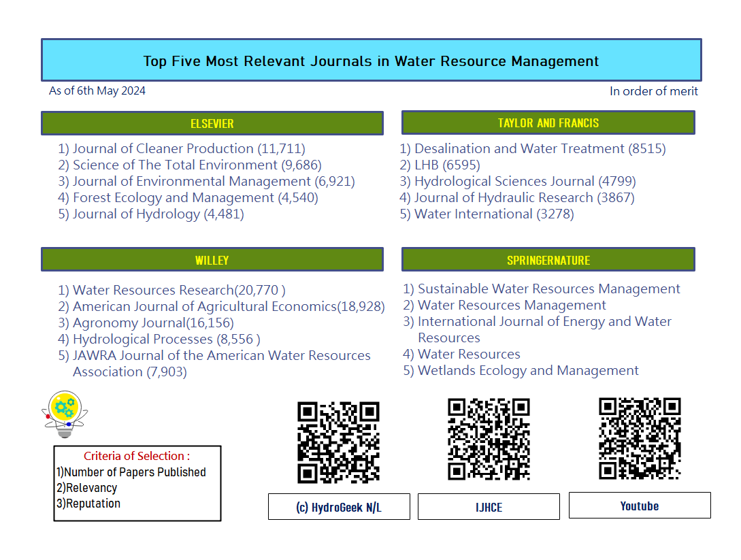Select 'JAWRA Journal of the American Water Resources'
This screenshot has width=741, height=560.
214,355
